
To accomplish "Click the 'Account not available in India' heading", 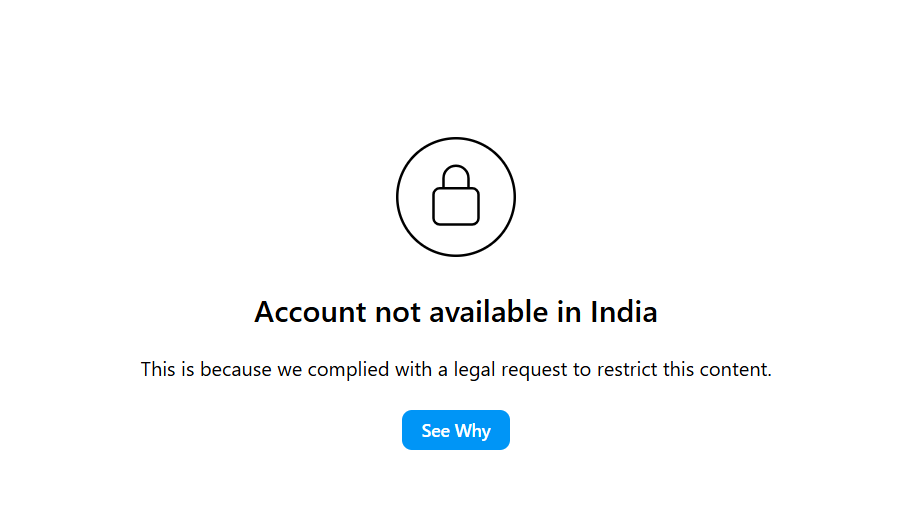I will [456, 312].
